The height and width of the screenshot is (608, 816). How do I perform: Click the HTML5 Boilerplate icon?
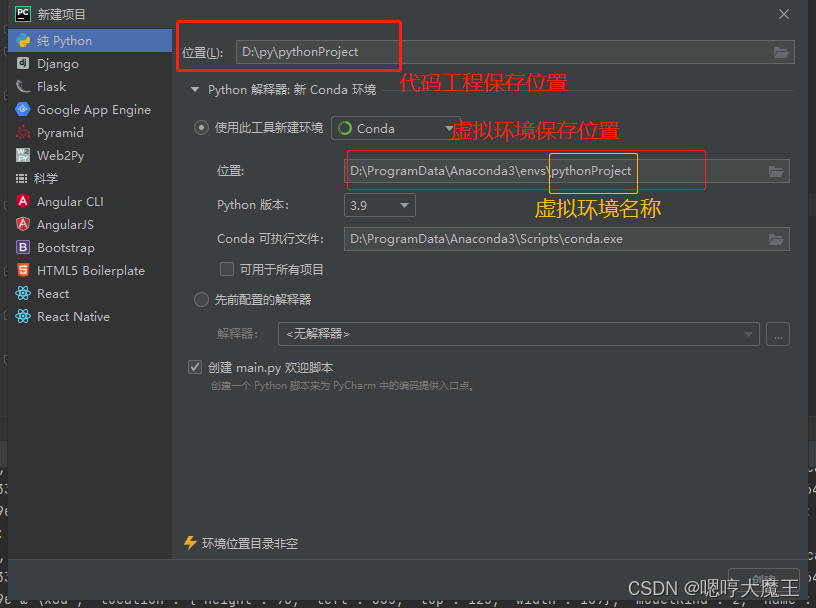click(x=23, y=270)
